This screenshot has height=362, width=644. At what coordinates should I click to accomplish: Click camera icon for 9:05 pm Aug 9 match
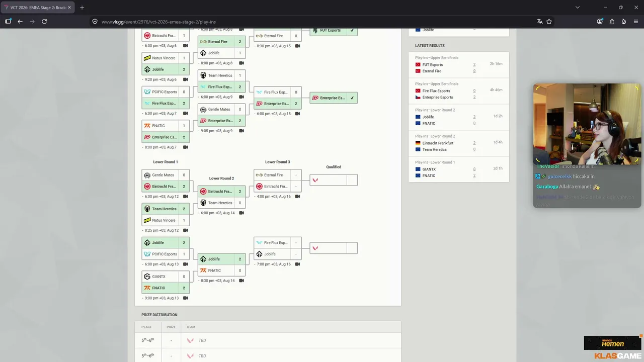(x=242, y=131)
